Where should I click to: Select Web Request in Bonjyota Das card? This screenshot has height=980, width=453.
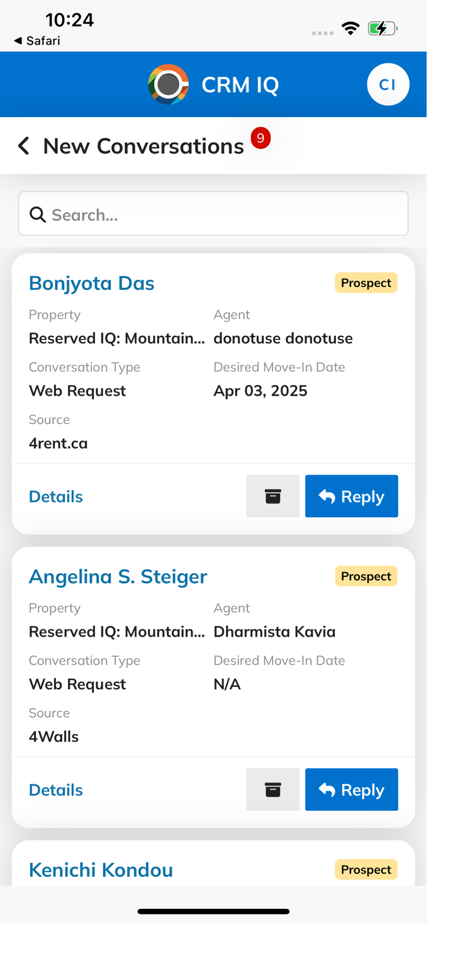(77, 391)
